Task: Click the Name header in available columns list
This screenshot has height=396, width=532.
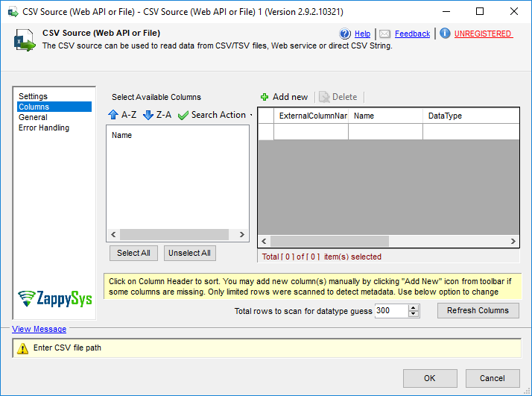Action: (x=121, y=135)
